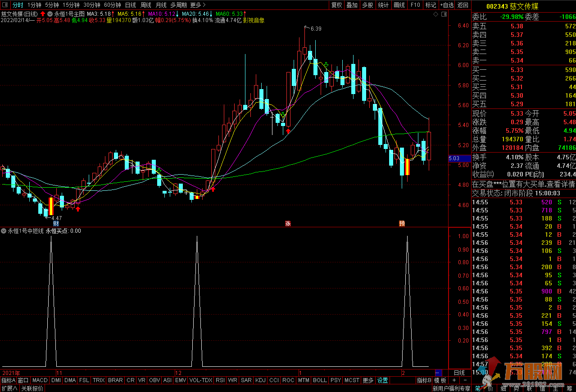This screenshot has height=392, width=576.
Task: Select the RSI indicator tab
Action: coord(220,380)
